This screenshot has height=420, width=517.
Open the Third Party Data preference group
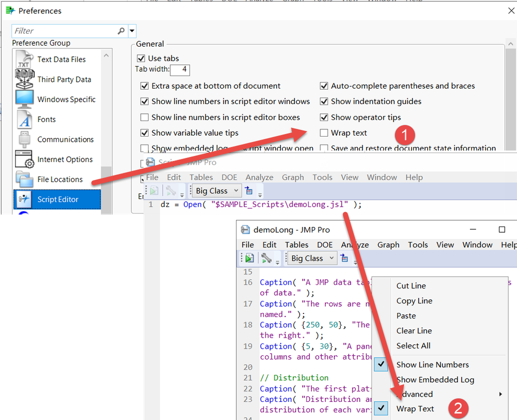point(64,80)
